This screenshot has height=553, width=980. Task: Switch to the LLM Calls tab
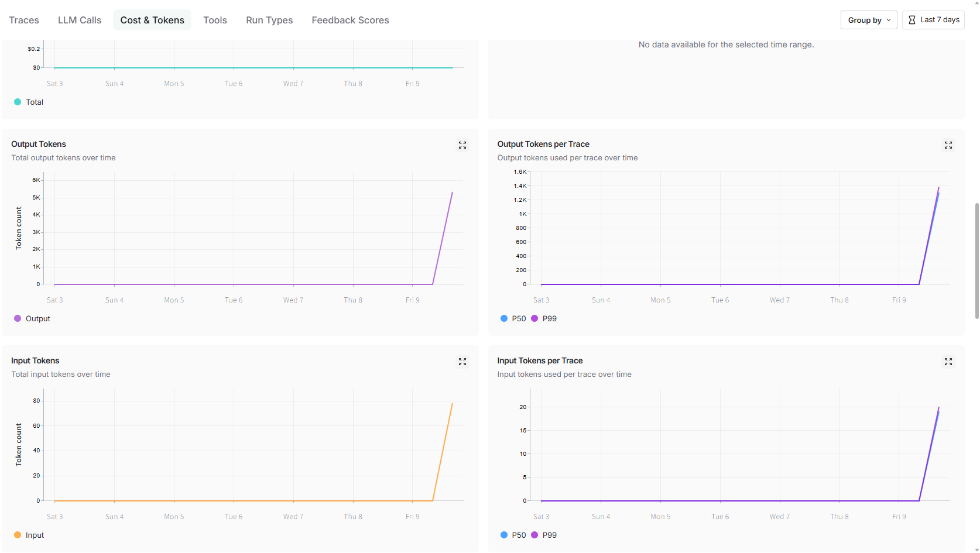pyautogui.click(x=80, y=20)
